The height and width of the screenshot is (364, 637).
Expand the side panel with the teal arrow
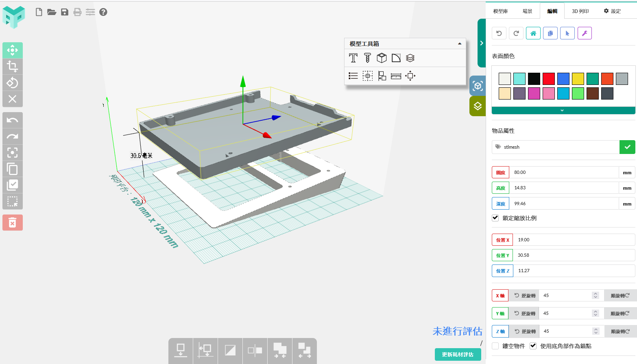482,43
